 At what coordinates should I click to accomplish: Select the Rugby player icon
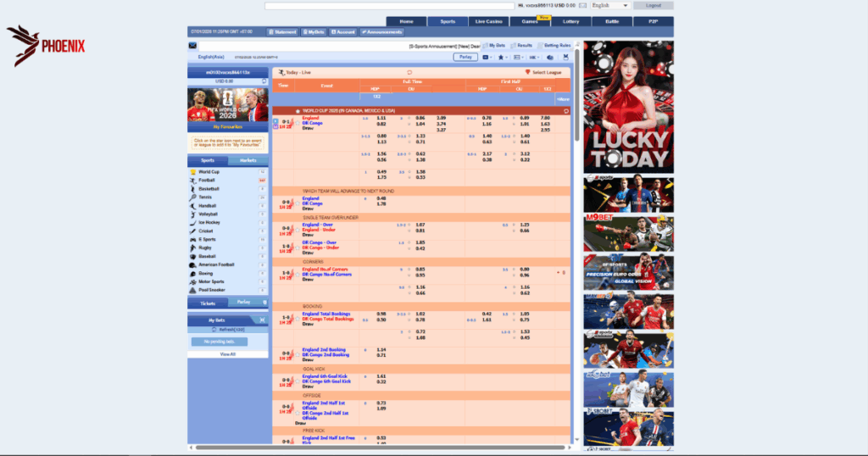pos(192,248)
